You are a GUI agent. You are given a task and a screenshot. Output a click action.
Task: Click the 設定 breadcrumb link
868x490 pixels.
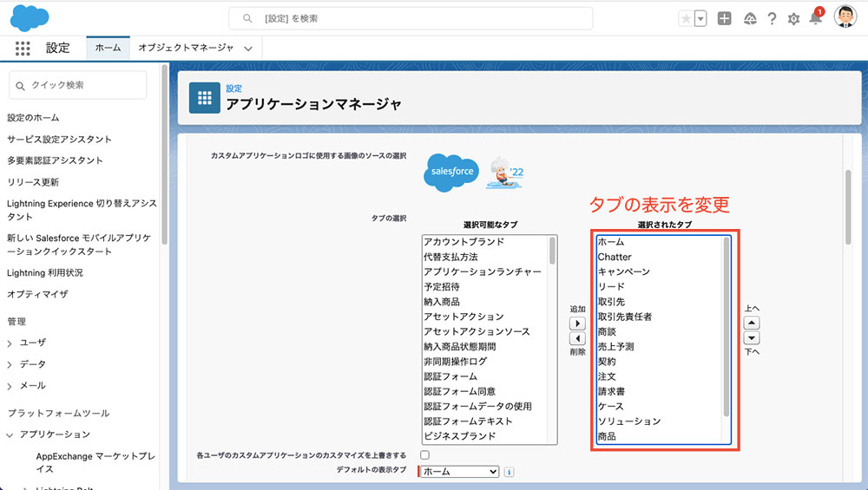click(x=233, y=88)
